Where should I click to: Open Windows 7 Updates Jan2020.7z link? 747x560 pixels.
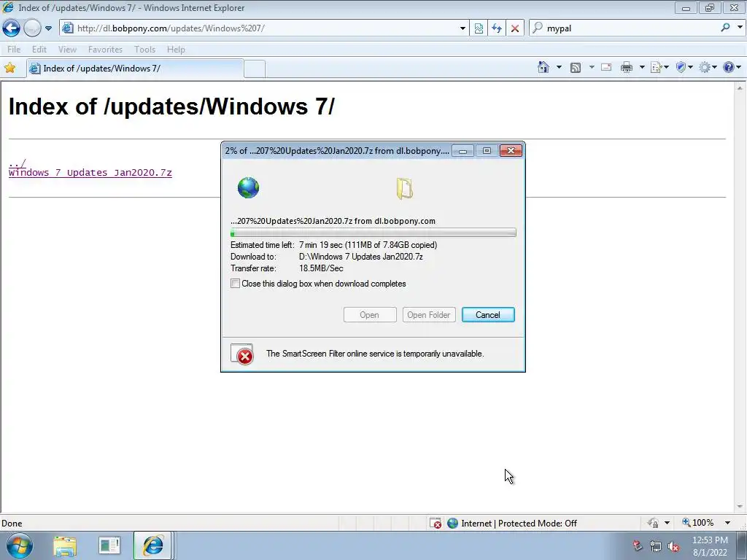(90, 172)
